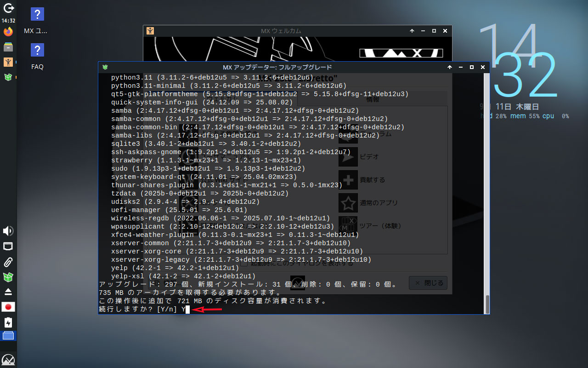Image resolution: width=588 pixels, height=368 pixels.
Task: Click the wpasupplicant package line
Action: coord(223,226)
